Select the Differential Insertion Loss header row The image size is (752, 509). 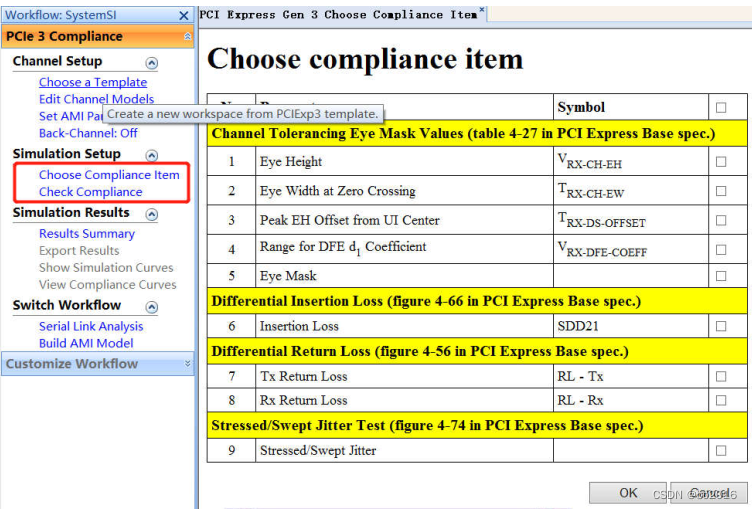click(477, 301)
